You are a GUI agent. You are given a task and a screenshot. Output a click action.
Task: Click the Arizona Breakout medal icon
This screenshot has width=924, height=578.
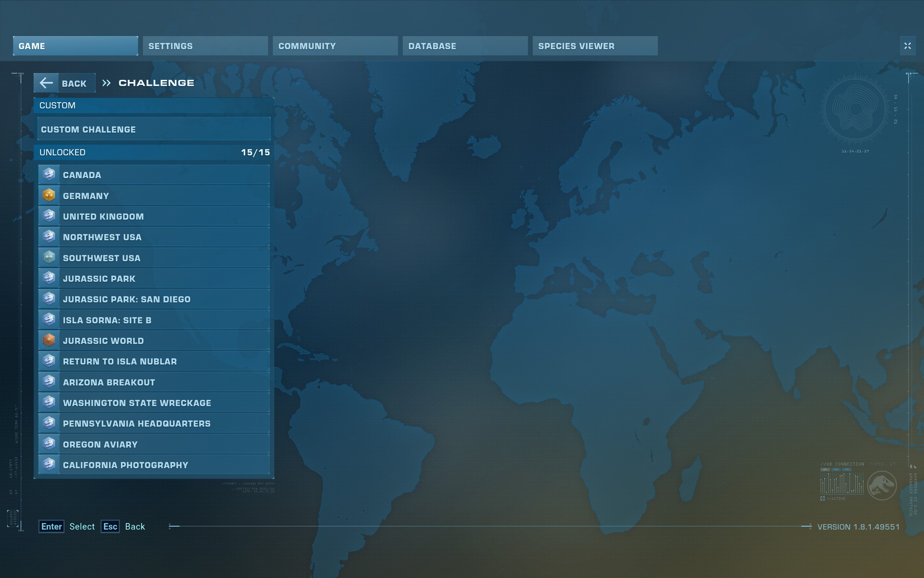49,382
